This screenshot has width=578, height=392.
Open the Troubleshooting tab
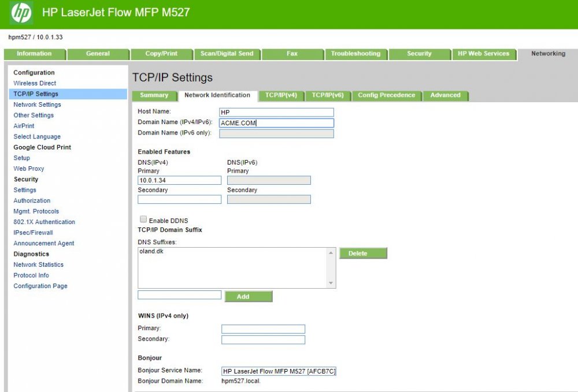355,54
